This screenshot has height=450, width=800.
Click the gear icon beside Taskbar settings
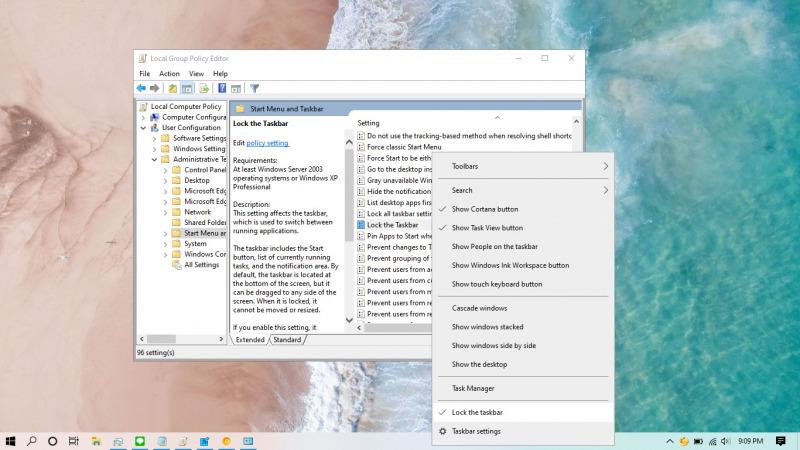click(x=442, y=431)
